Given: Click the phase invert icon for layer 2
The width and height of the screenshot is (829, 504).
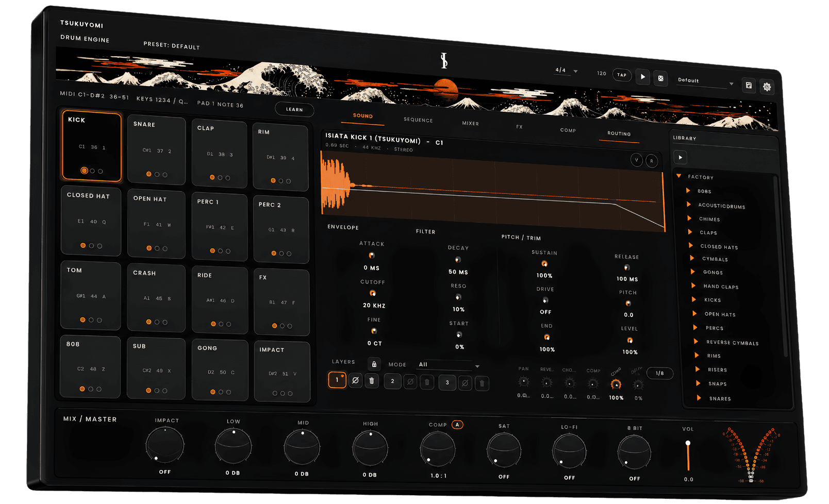Looking at the screenshot, I should (x=410, y=382).
